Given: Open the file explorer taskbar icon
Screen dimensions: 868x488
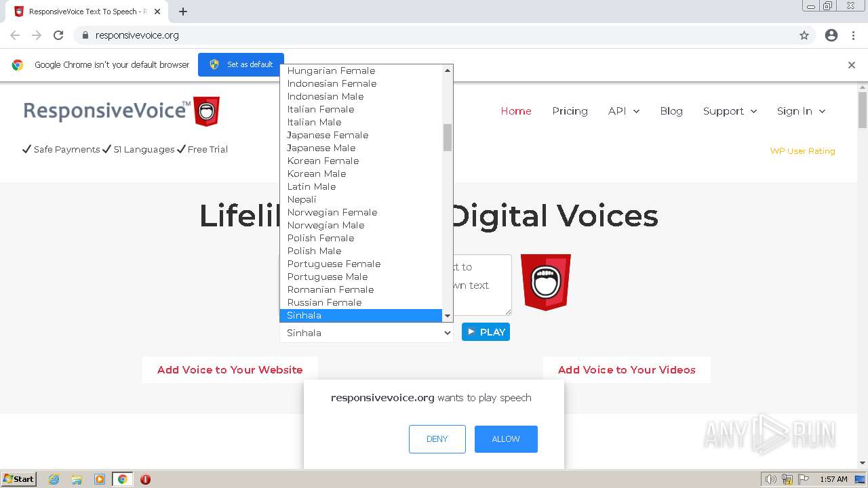Looking at the screenshot, I should pos(77,479).
